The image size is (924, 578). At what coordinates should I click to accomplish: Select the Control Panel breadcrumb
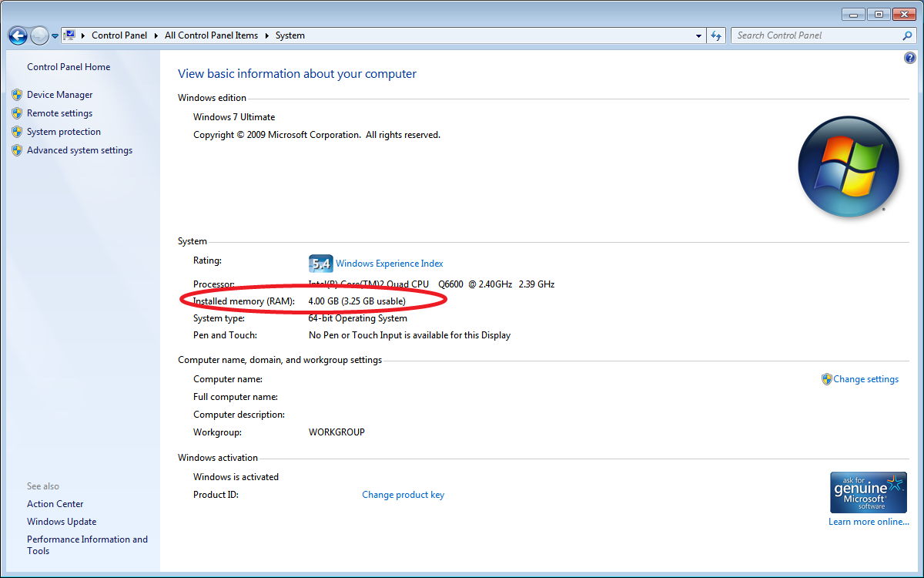coord(119,35)
